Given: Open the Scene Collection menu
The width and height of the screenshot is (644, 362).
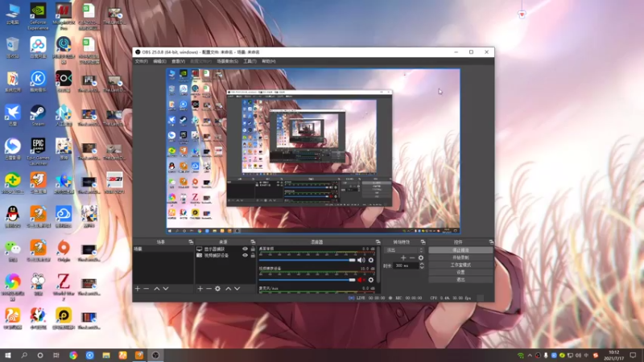Looking at the screenshot, I should 227,61.
